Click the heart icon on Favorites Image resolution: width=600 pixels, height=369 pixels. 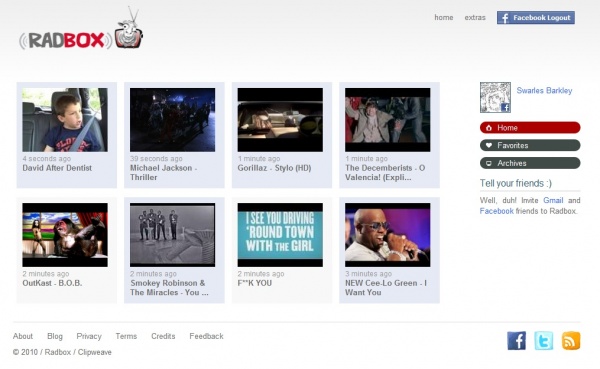(489, 145)
